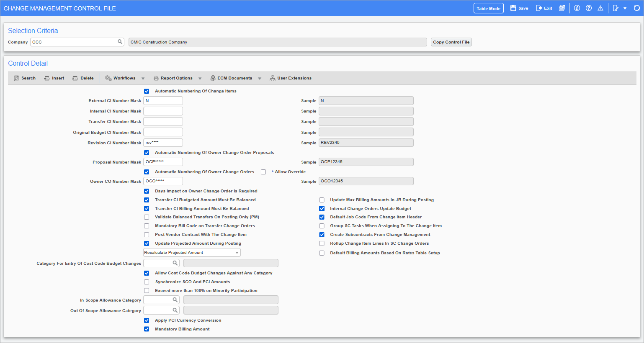The height and width of the screenshot is (343, 644).
Task: Click the Internal CI Number Mask field
Action: (163, 111)
